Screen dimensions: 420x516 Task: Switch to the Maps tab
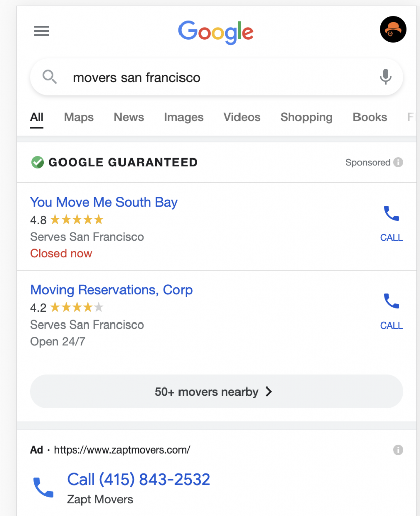(79, 117)
